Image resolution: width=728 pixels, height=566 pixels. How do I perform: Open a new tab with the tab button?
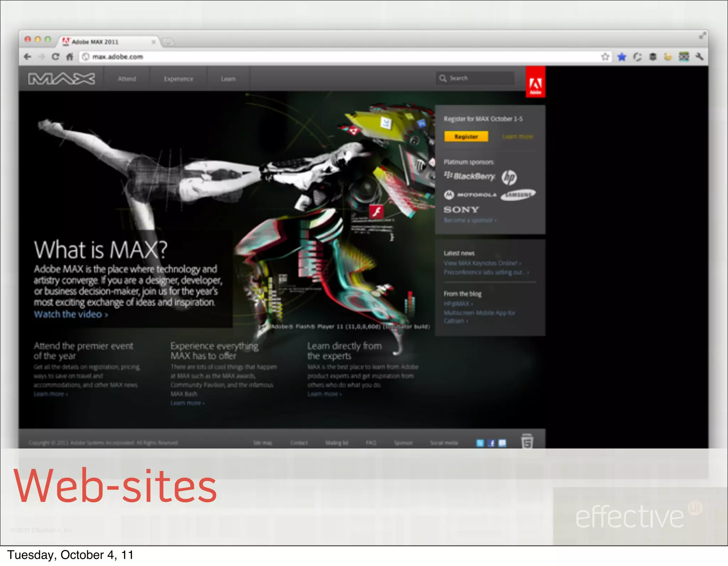pos(168,42)
